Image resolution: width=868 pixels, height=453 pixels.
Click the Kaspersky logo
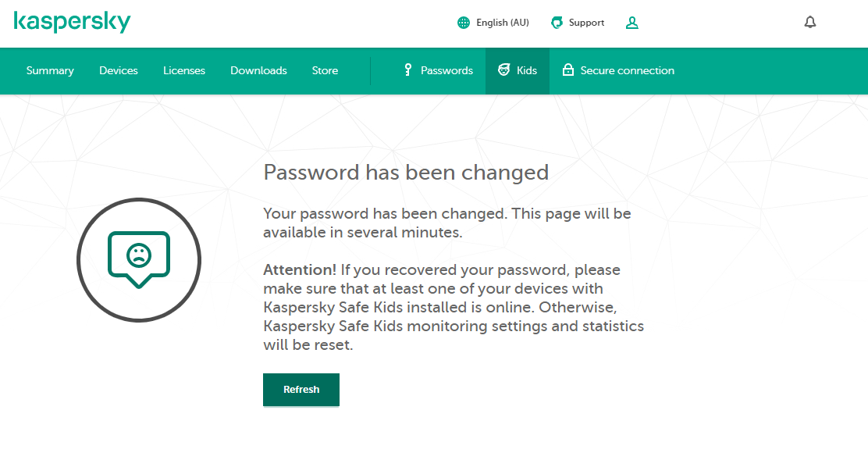pyautogui.click(x=72, y=22)
